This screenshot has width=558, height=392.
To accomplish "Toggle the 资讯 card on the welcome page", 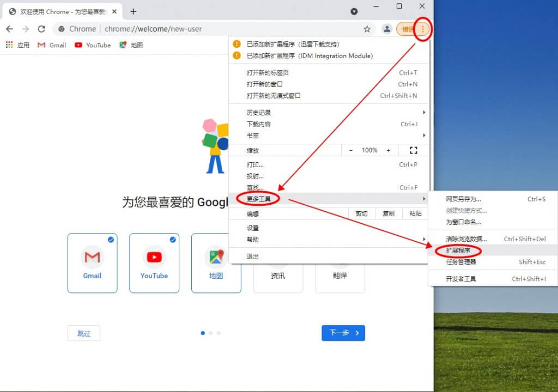I will (278, 278).
